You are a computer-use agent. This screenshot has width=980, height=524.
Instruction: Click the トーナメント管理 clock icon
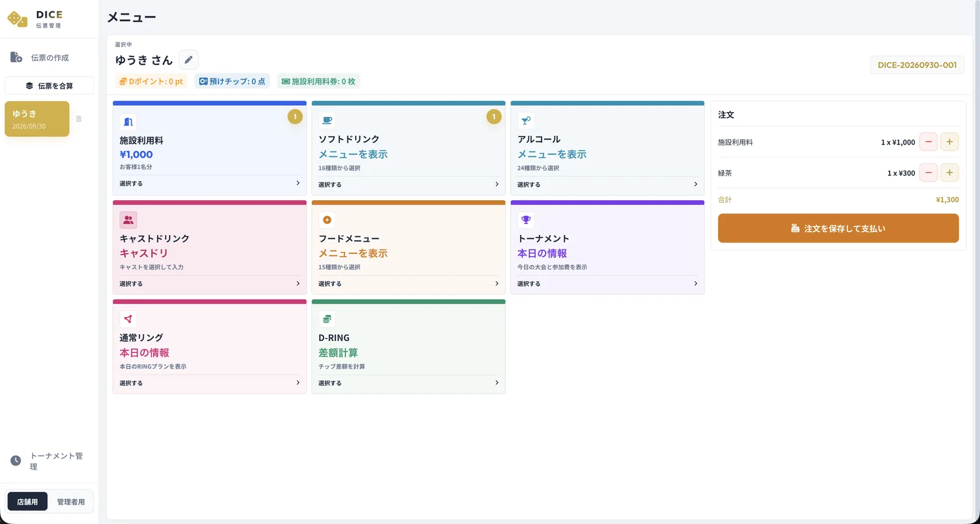[16, 461]
